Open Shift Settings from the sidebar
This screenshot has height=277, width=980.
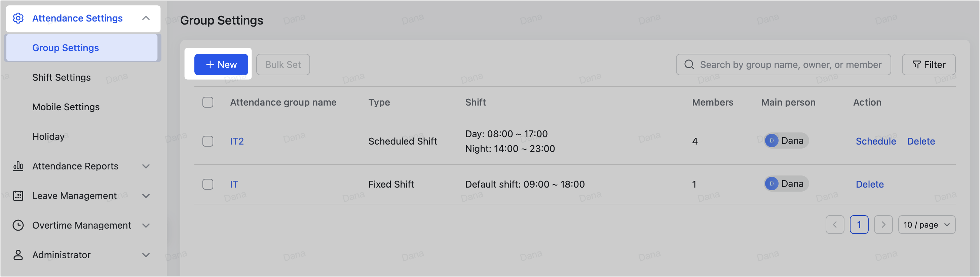[x=61, y=77]
